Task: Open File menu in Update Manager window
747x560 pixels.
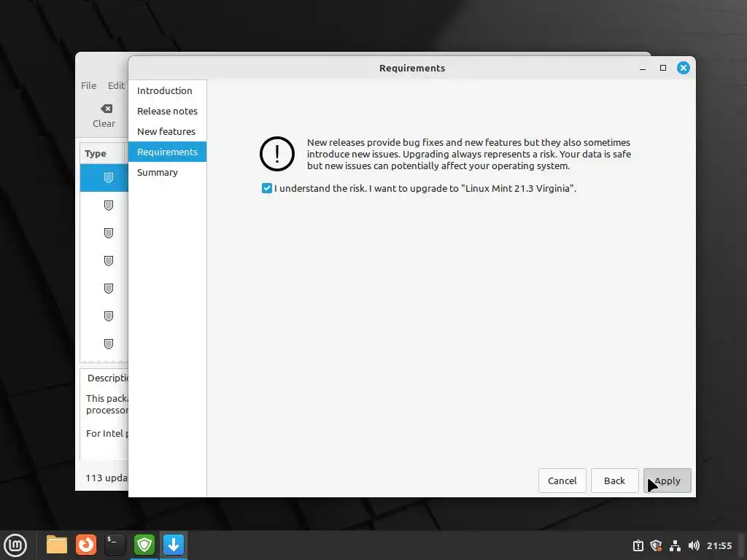Action: (x=88, y=86)
